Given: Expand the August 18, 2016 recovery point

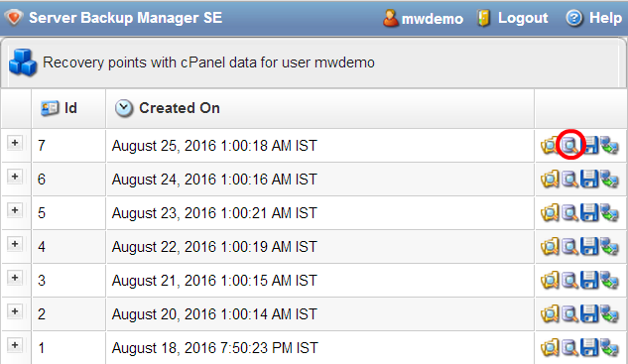Looking at the screenshot, I should pyautogui.click(x=15, y=345).
